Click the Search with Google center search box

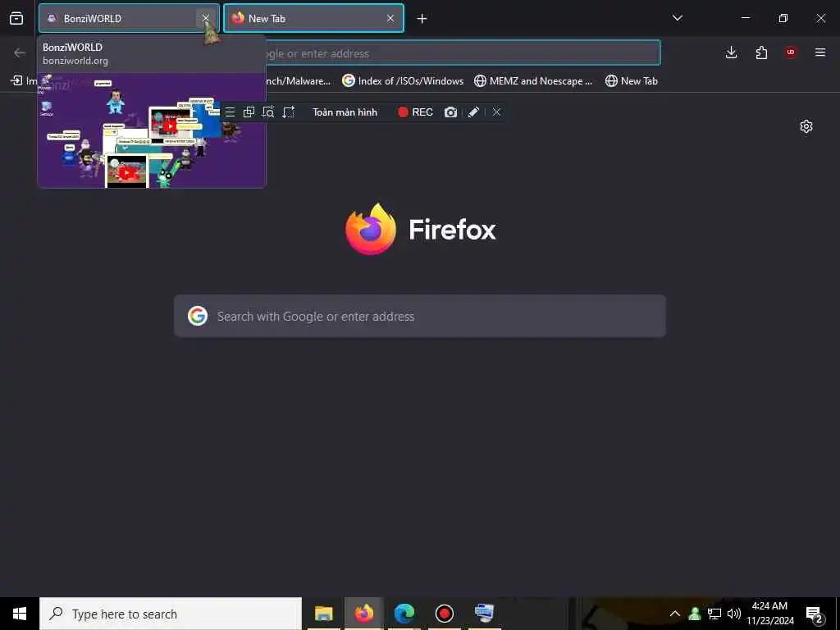[x=420, y=316]
